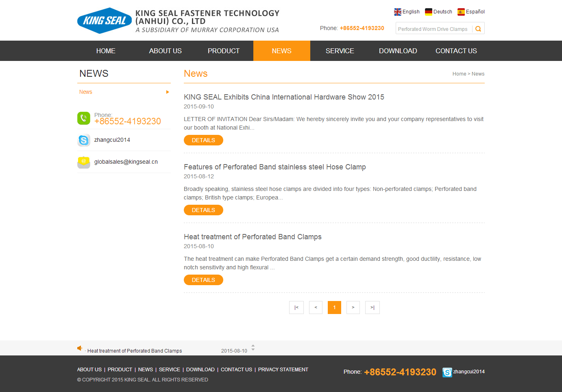562x392 pixels.
Task: Go to the next page
Action: (x=353, y=308)
